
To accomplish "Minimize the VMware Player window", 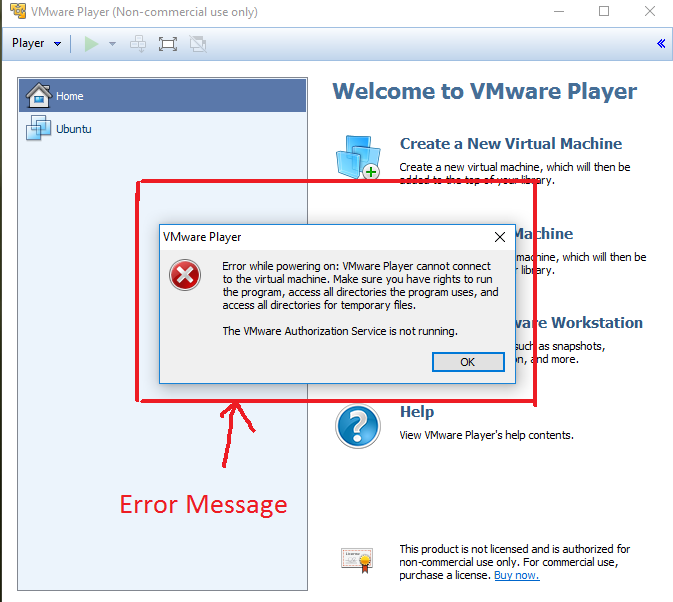I will point(559,11).
